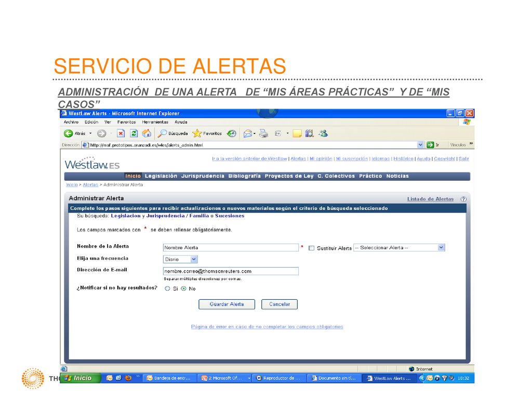
Task: Click the Internet zone globe icon
Action: pyautogui.click(x=411, y=369)
